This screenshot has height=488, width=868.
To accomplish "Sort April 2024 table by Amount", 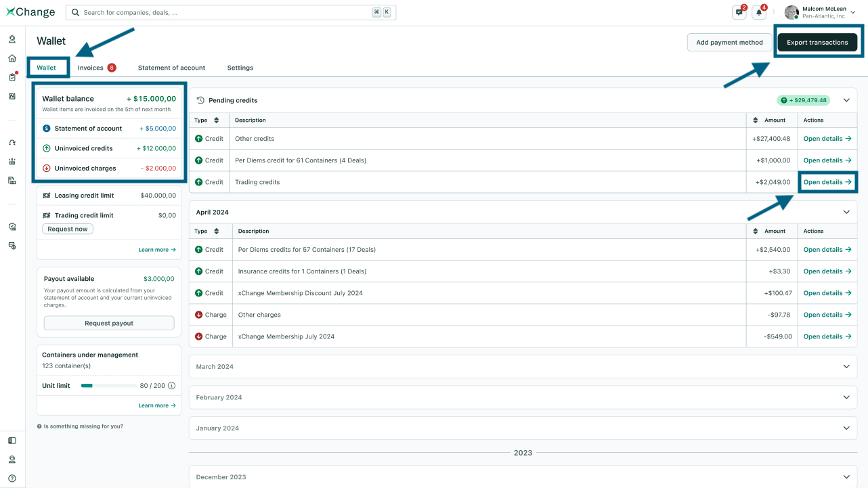I will (x=756, y=231).
